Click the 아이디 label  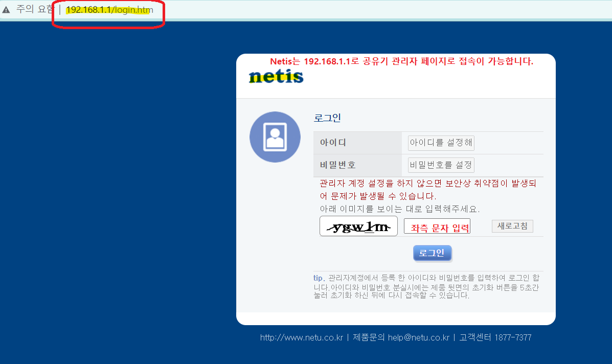point(333,143)
